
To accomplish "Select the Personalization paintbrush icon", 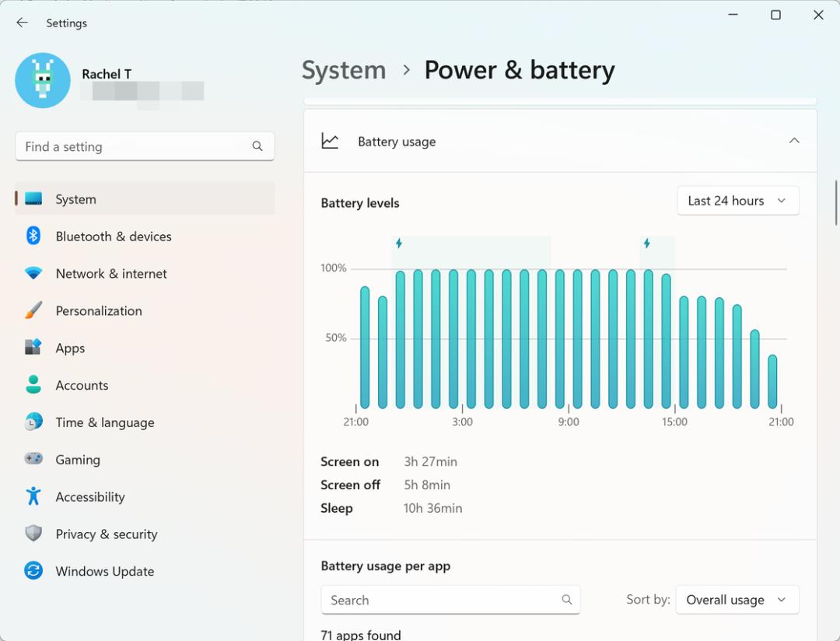I will [33, 310].
